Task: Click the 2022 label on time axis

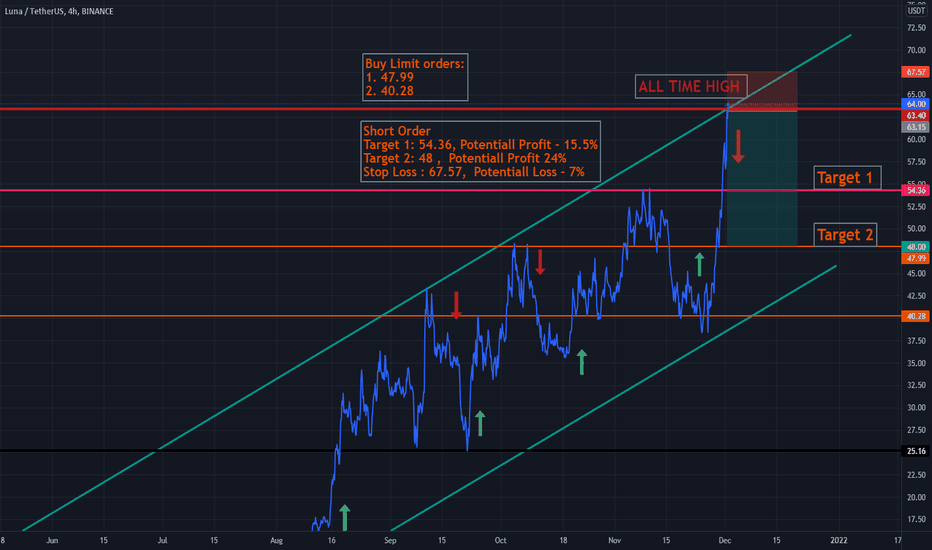Action: (x=839, y=540)
